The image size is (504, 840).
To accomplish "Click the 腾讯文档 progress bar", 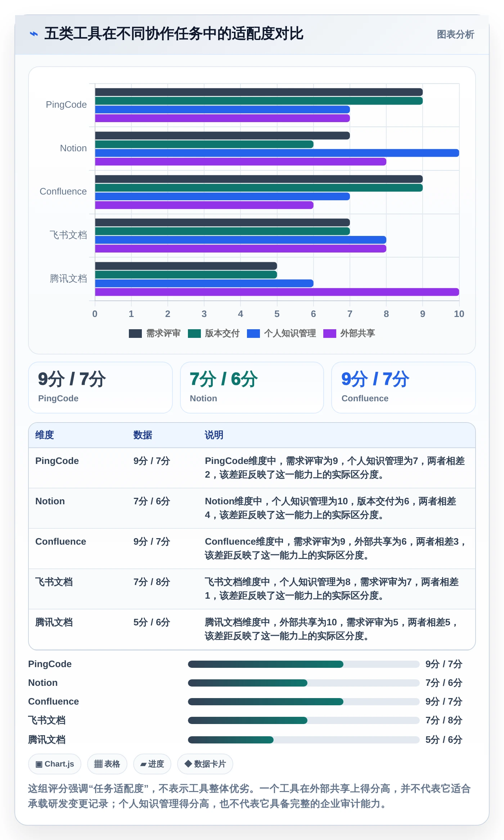I will click(303, 740).
